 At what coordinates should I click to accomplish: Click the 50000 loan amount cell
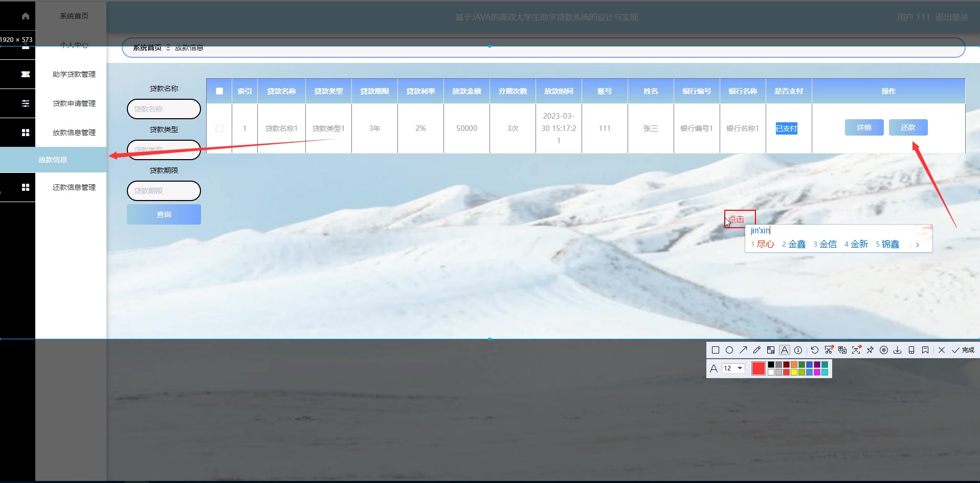[x=467, y=128]
